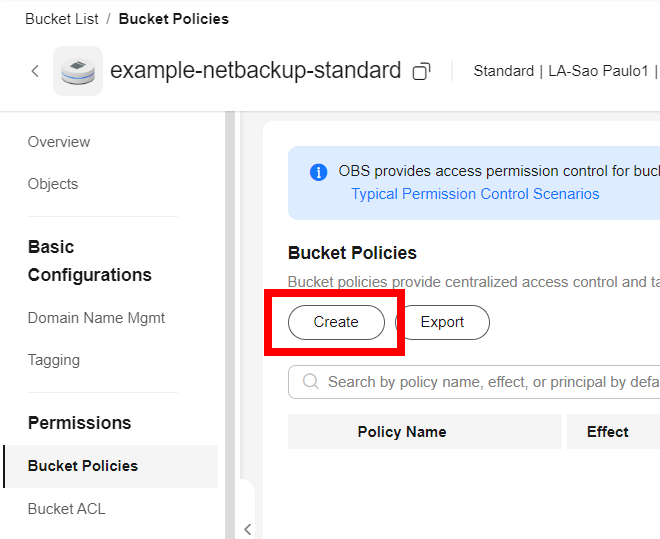The width and height of the screenshot is (660, 539).
Task: Click the magnifier icon in the search box
Action: pos(310,382)
